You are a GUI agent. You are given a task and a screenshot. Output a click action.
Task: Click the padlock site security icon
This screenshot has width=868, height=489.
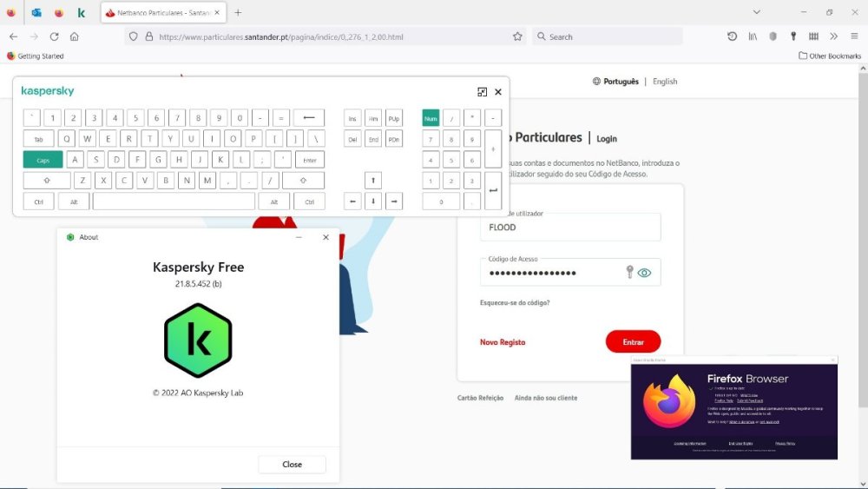(149, 36)
